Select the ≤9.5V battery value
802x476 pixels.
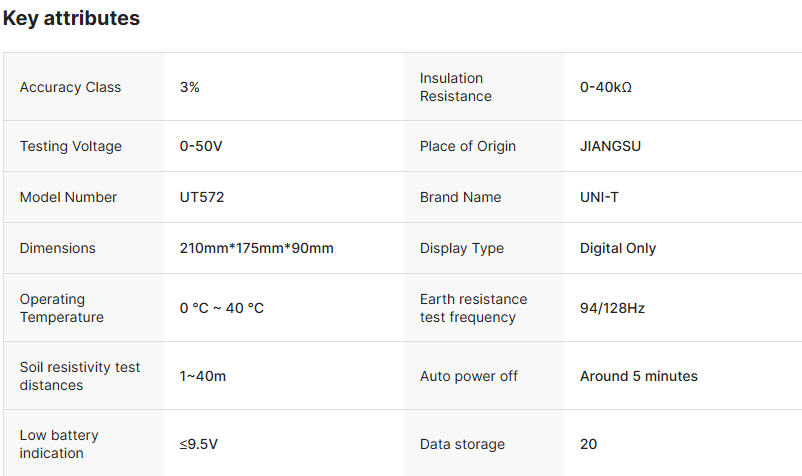pos(201,444)
